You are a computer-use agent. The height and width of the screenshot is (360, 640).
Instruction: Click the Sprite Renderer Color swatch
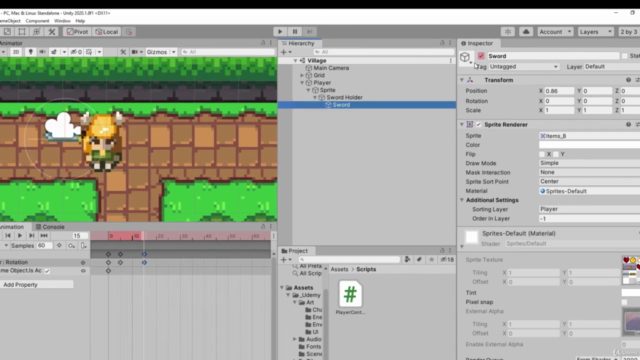click(589, 145)
